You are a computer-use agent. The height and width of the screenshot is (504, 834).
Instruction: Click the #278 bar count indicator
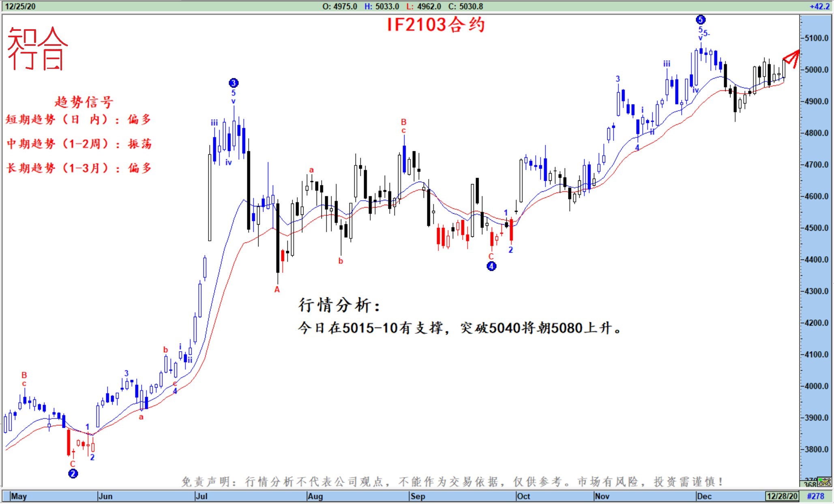815,496
